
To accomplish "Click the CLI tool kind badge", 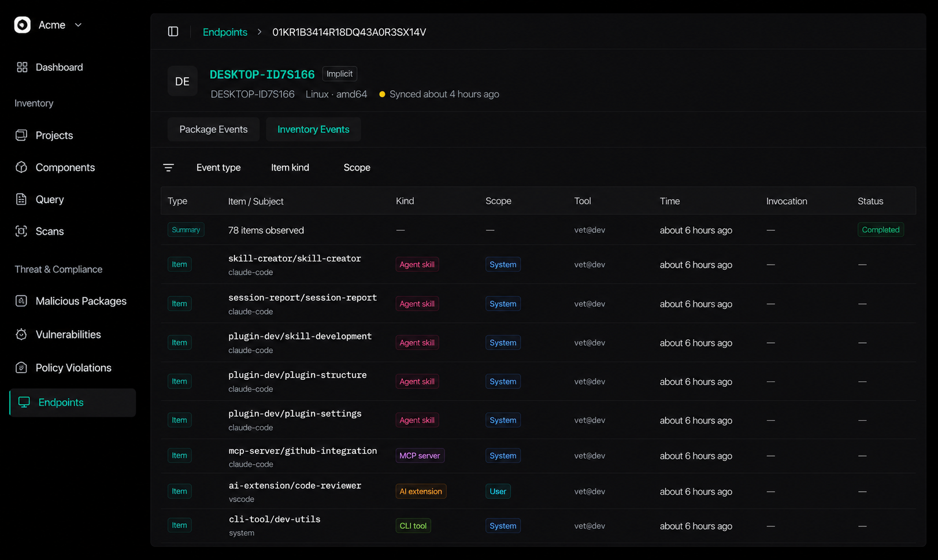I will click(413, 526).
